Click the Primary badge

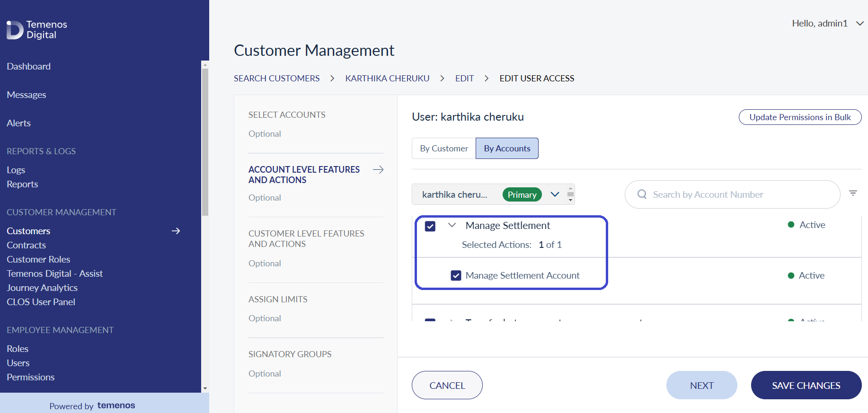(x=522, y=194)
